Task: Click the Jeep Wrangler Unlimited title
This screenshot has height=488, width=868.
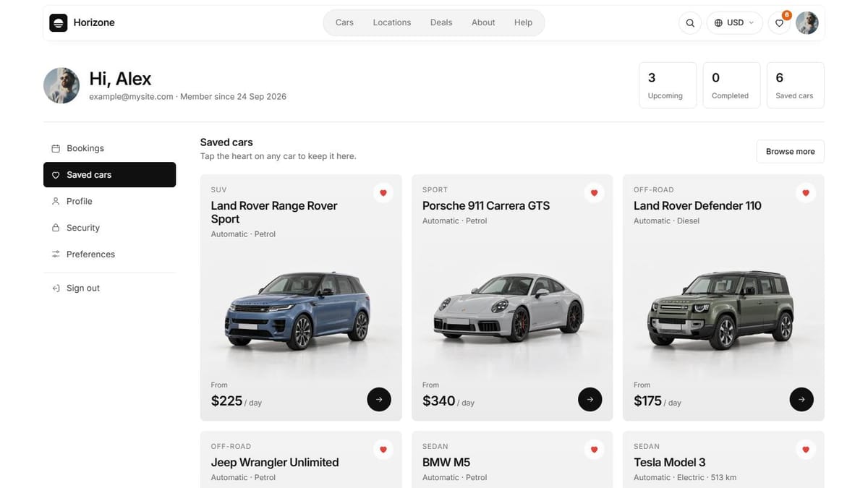Action: pyautogui.click(x=275, y=463)
